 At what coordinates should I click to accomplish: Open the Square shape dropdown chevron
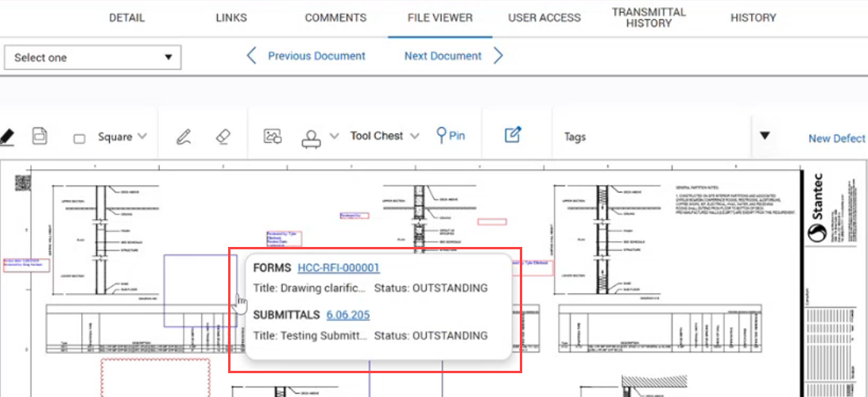[x=142, y=136]
